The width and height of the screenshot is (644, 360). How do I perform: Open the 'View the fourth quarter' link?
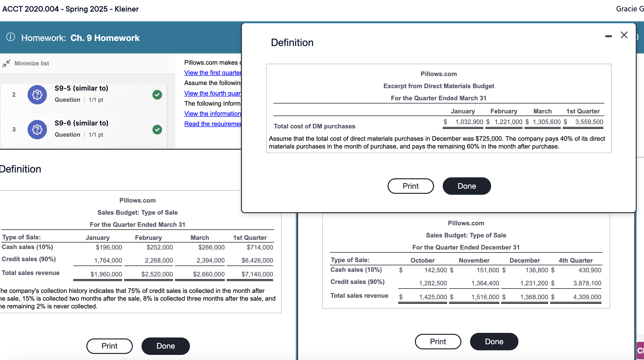tap(212, 93)
